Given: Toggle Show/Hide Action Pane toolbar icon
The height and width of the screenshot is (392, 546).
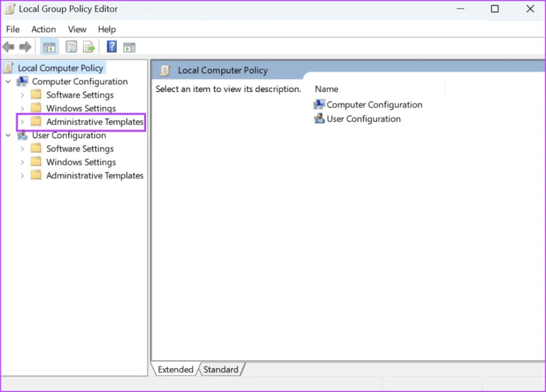Looking at the screenshot, I should (x=129, y=47).
